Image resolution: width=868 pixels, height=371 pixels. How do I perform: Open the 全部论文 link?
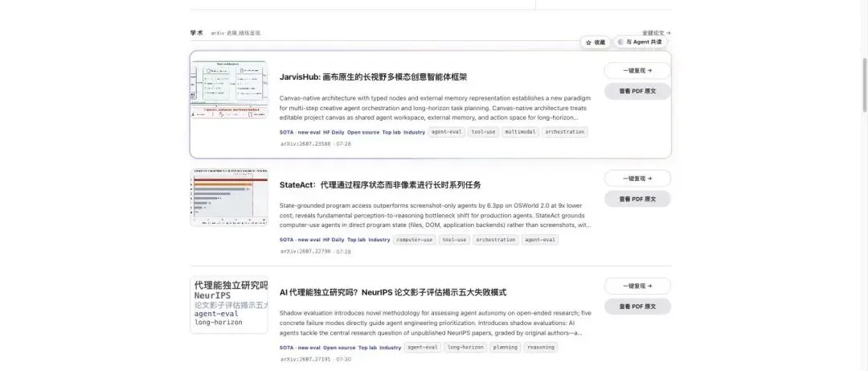click(657, 33)
